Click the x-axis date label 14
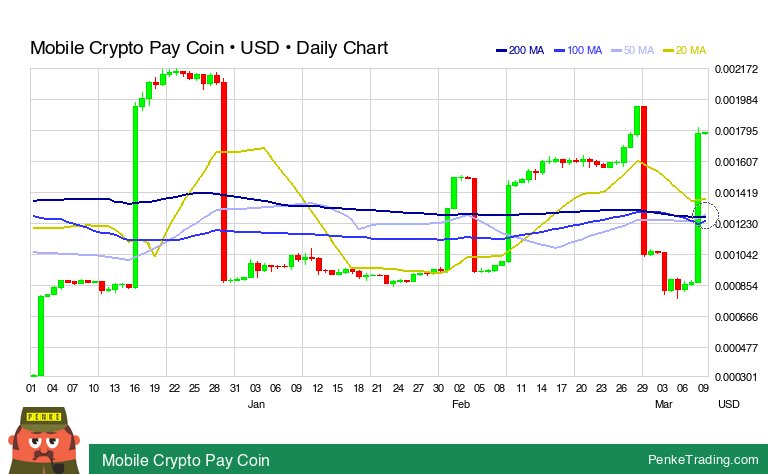 tap(541, 388)
